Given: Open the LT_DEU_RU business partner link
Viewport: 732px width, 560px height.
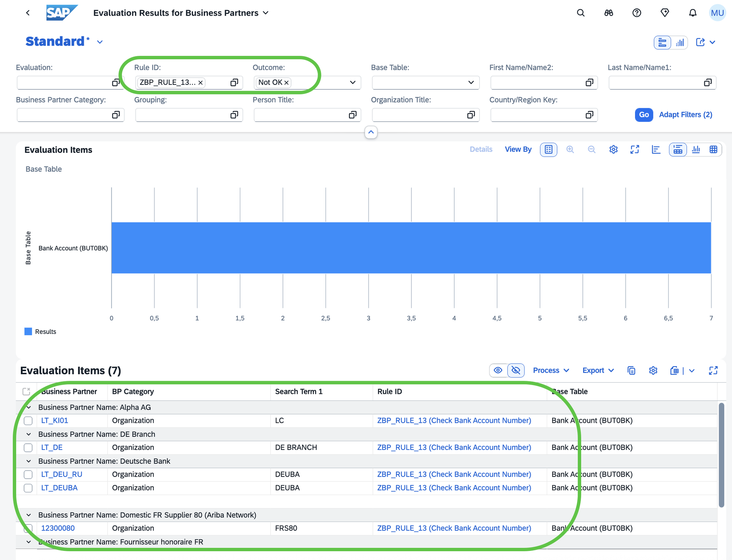Looking at the screenshot, I should [61, 474].
